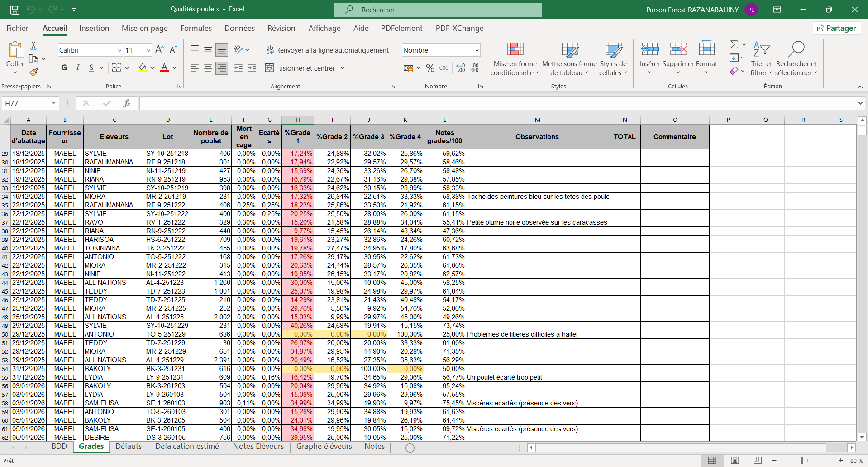Click the Format Painter brush icon
The height and width of the screenshot is (467, 868).
point(33,72)
